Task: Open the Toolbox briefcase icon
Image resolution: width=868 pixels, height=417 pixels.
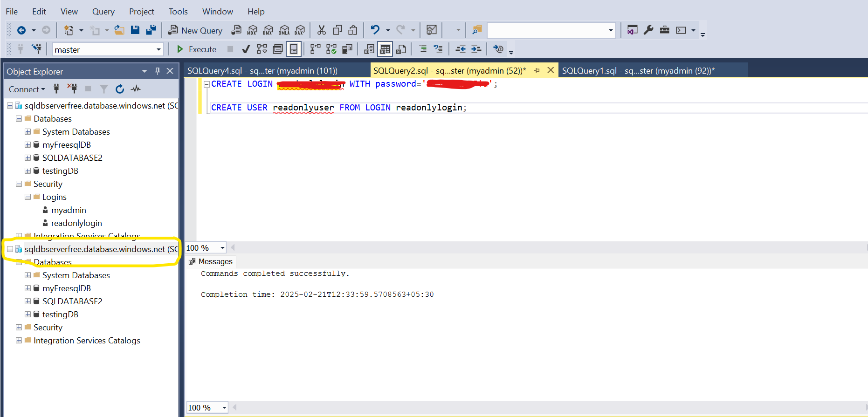Action: pyautogui.click(x=665, y=30)
